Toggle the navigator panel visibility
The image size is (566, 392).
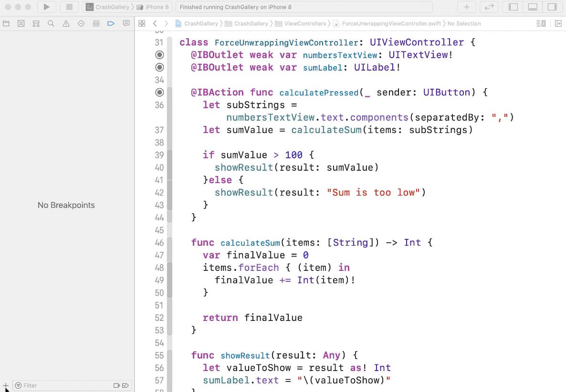pyautogui.click(x=513, y=7)
